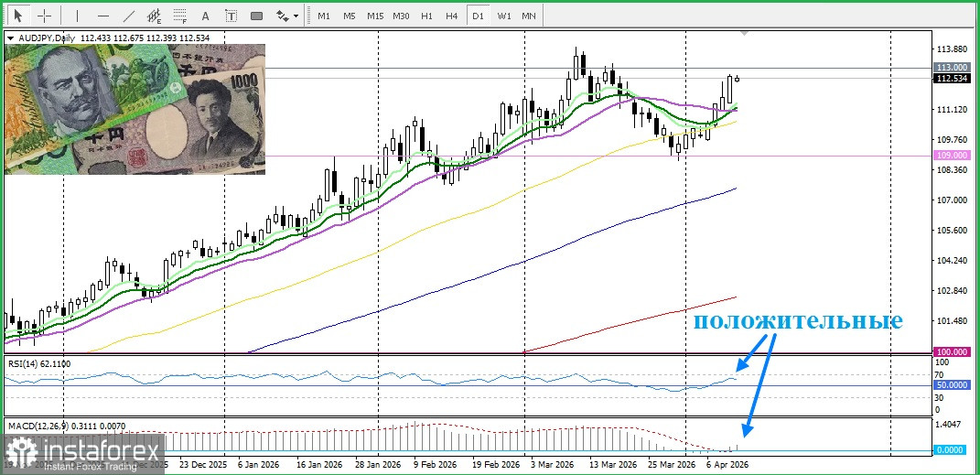Switch chart to M15 timeframe

[375, 16]
